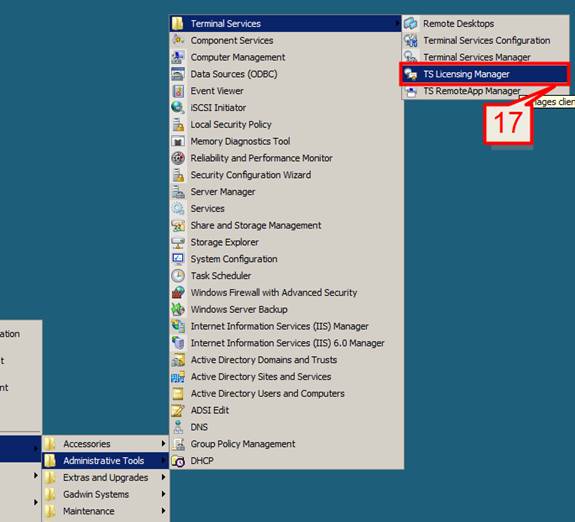Image resolution: width=575 pixels, height=522 pixels.
Task: Select Services label
Action: [x=207, y=209]
